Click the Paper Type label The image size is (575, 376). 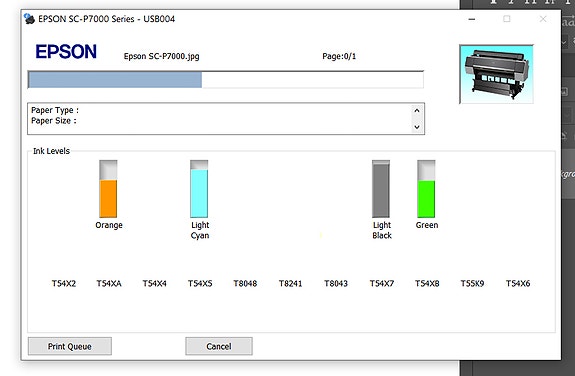tap(55, 110)
